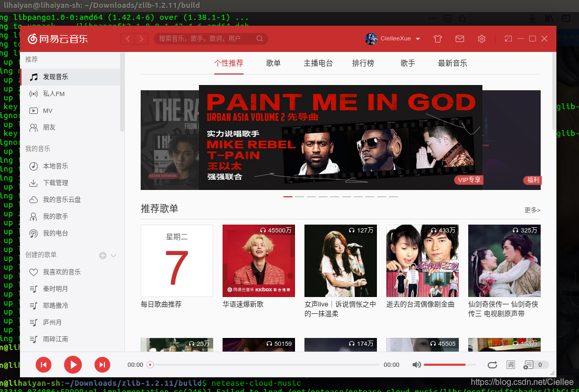The width and height of the screenshot is (579, 392).
Task: Open the skin (t-shirt) theme icon
Action: [x=438, y=39]
